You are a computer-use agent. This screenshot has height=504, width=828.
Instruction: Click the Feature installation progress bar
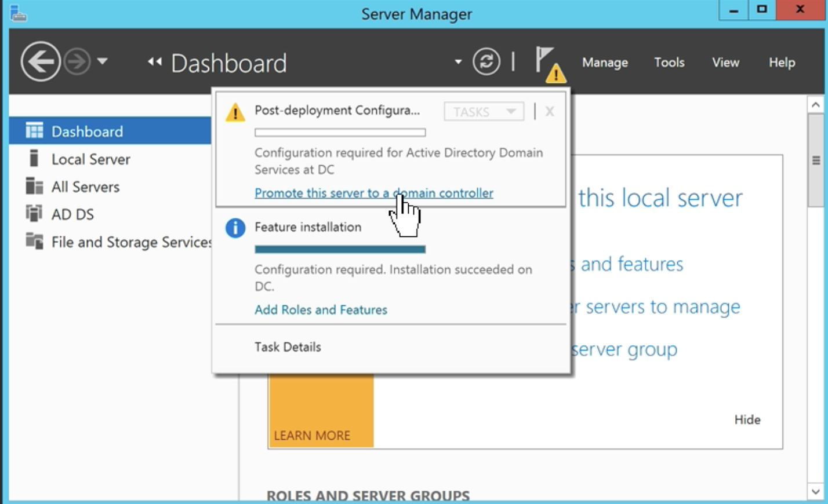(x=340, y=249)
